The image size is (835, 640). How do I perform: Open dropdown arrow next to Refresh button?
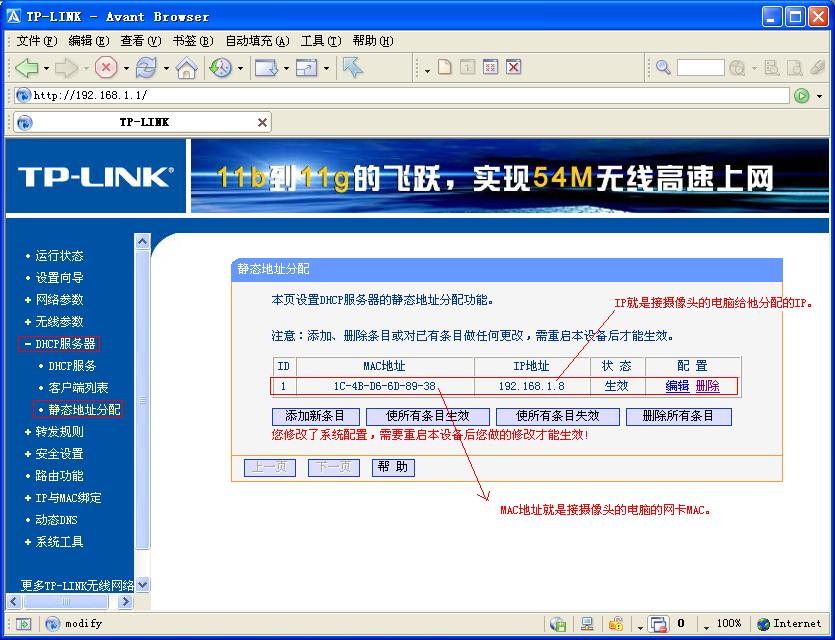[x=166, y=69]
